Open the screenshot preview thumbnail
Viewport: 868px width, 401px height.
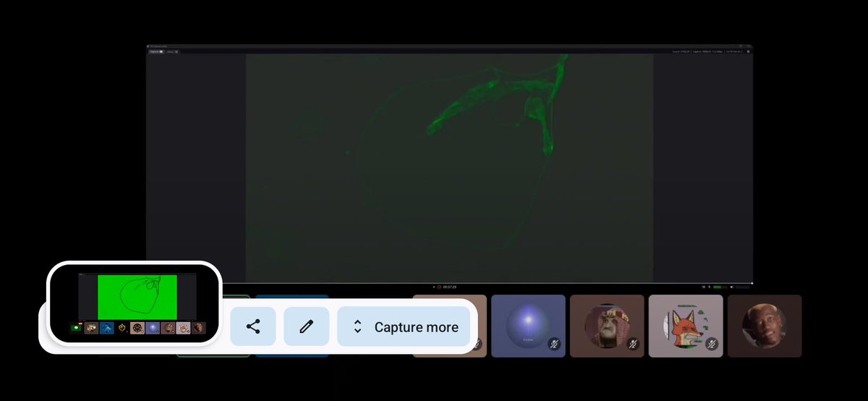tap(134, 302)
